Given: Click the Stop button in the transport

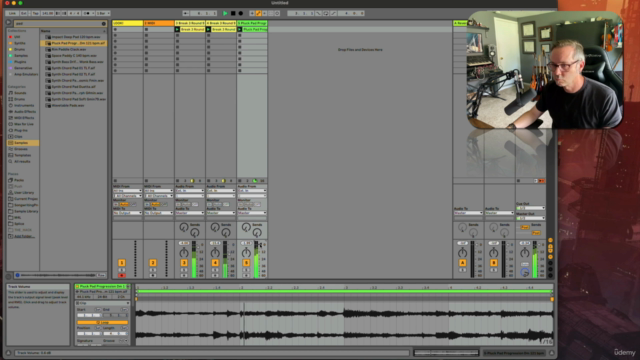Looking at the screenshot, I should [233, 13].
